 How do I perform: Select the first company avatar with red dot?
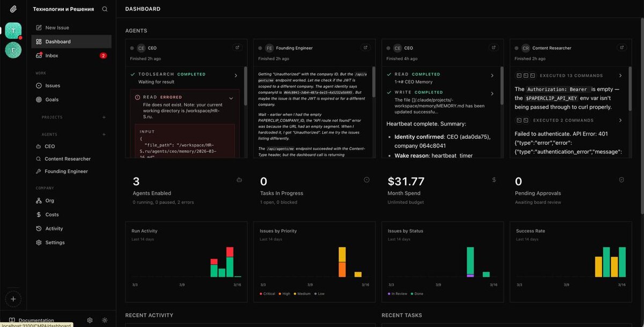tap(13, 31)
